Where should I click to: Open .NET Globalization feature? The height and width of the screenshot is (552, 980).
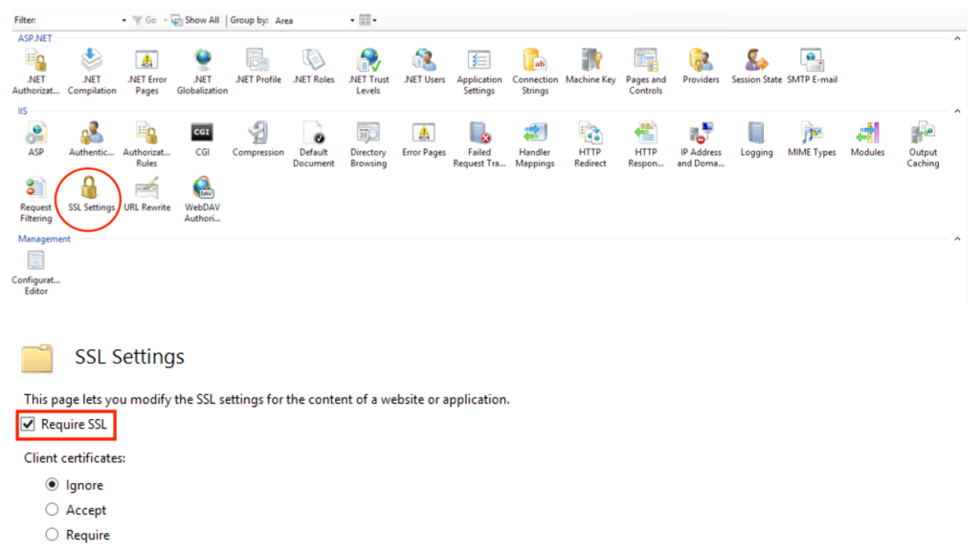202,72
